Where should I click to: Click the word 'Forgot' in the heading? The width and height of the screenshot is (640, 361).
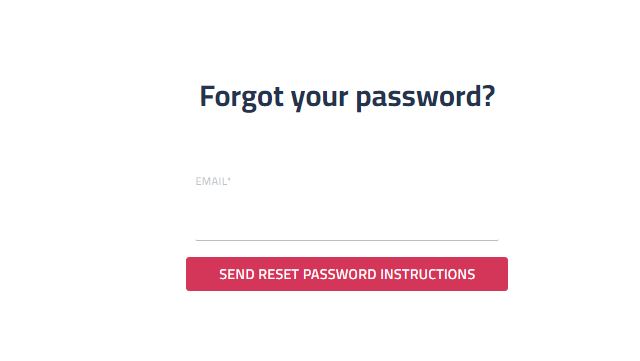[x=241, y=97]
